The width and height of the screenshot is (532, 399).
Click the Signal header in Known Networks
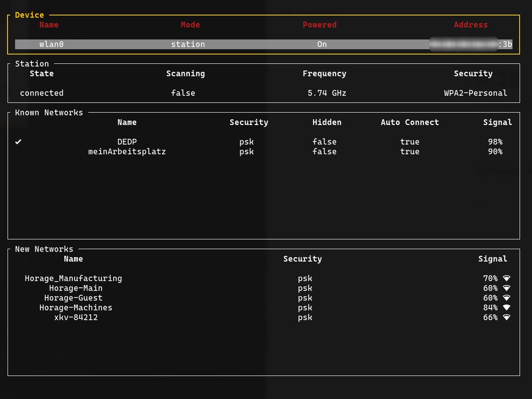click(498, 122)
